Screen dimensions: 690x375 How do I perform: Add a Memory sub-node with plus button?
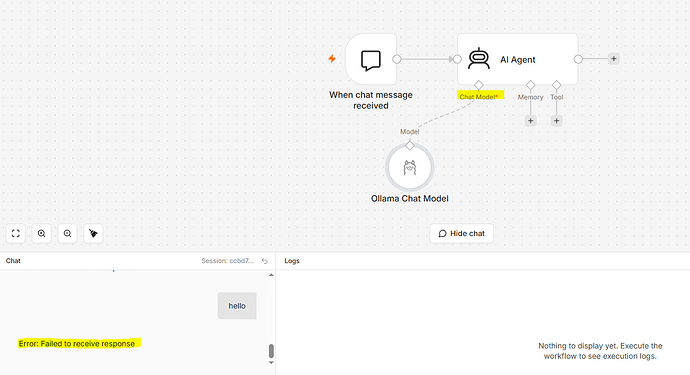(531, 121)
